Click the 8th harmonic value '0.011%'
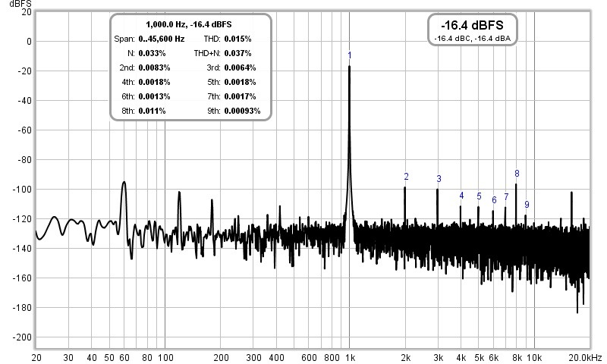607x364 pixels. (152, 111)
